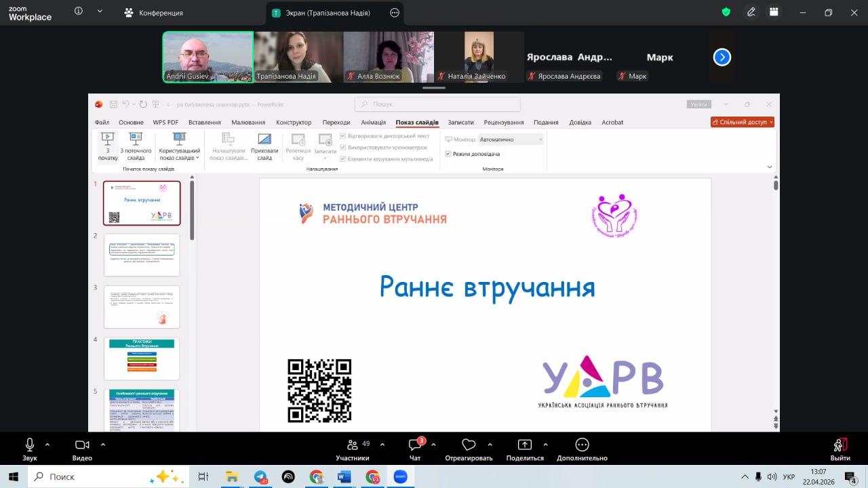Select the Конференция Zoom tab
Screen dimensions: 868x488
[x=155, y=12]
